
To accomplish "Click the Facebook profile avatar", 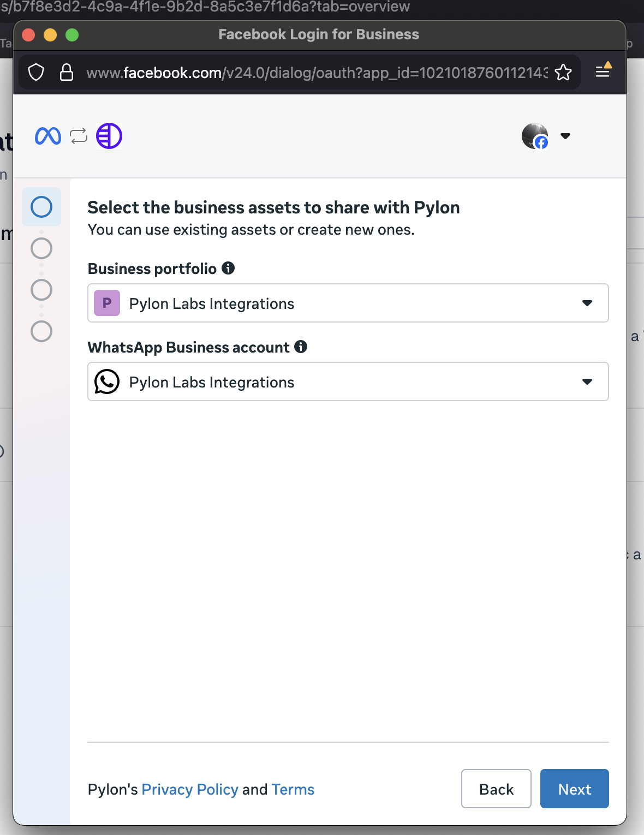I will click(535, 136).
